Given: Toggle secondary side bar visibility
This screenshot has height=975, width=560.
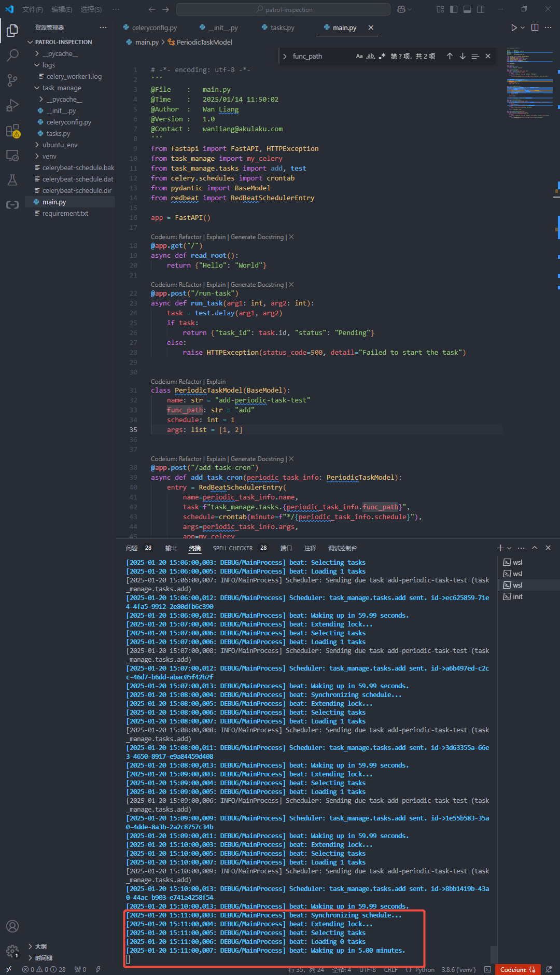Looking at the screenshot, I should 481,9.
